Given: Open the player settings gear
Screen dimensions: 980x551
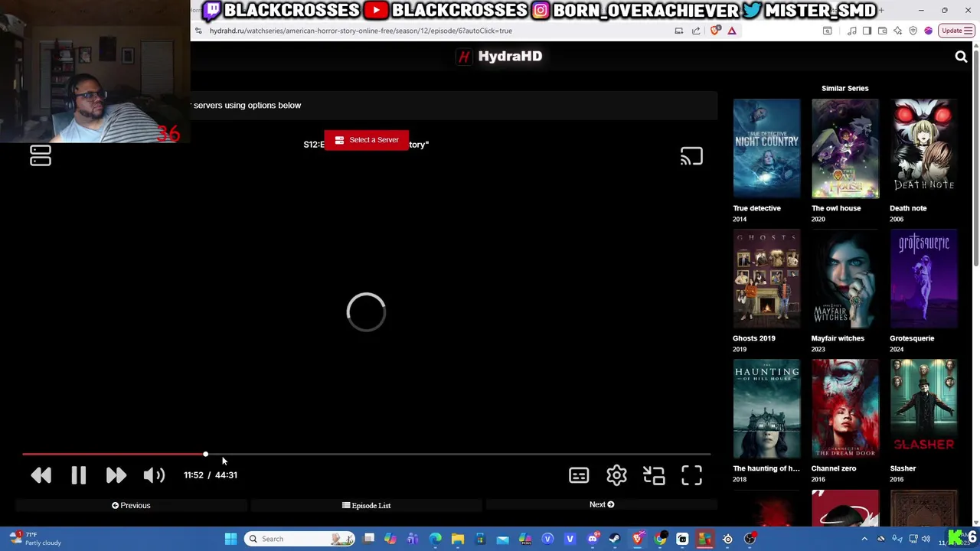Looking at the screenshot, I should pos(616,475).
